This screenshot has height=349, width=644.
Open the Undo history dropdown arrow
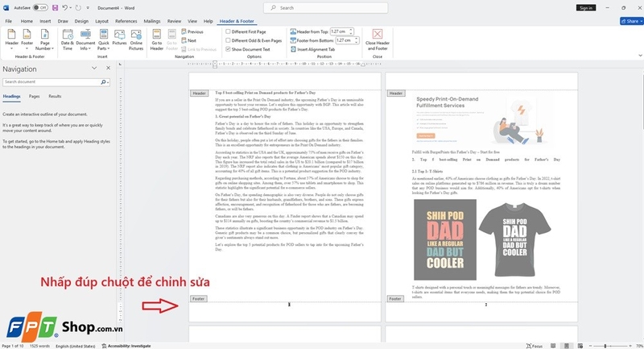(70, 8)
